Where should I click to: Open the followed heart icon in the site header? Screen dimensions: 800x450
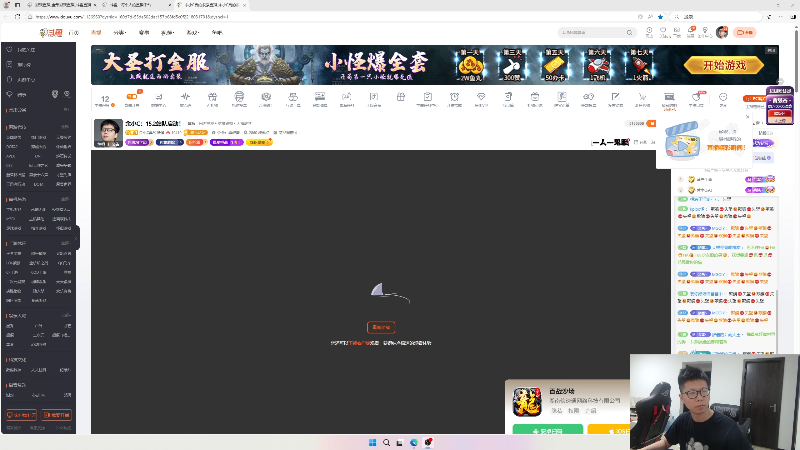coord(663,32)
